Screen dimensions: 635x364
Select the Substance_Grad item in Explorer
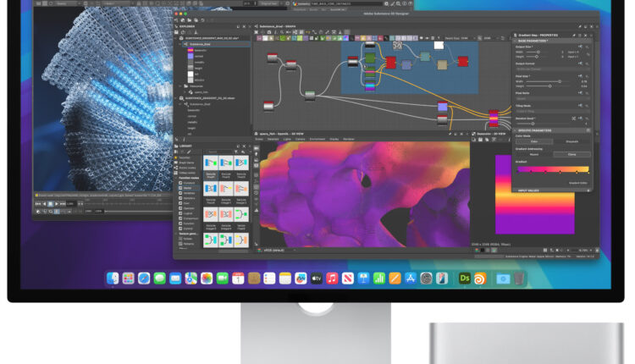[x=198, y=43]
